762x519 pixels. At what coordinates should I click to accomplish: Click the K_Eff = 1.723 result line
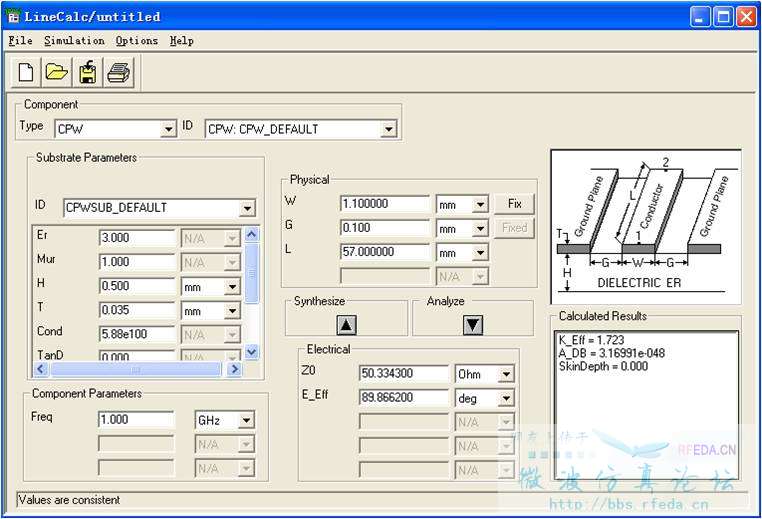tap(591, 340)
